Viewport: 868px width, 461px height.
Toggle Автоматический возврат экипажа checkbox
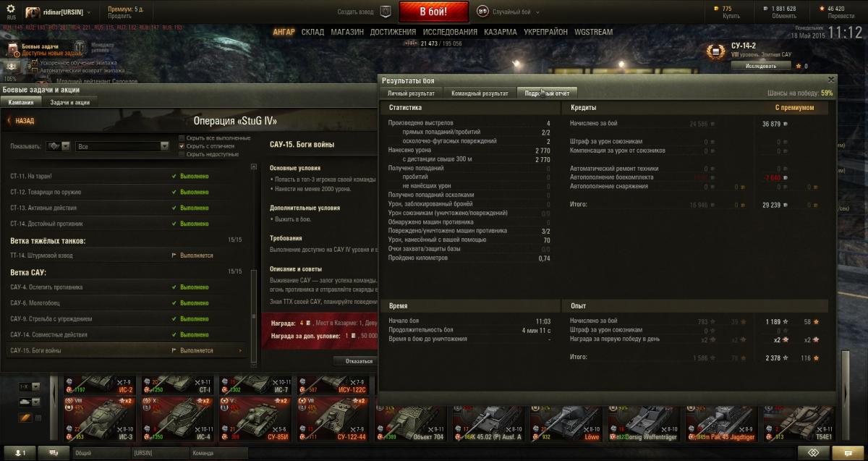point(34,71)
